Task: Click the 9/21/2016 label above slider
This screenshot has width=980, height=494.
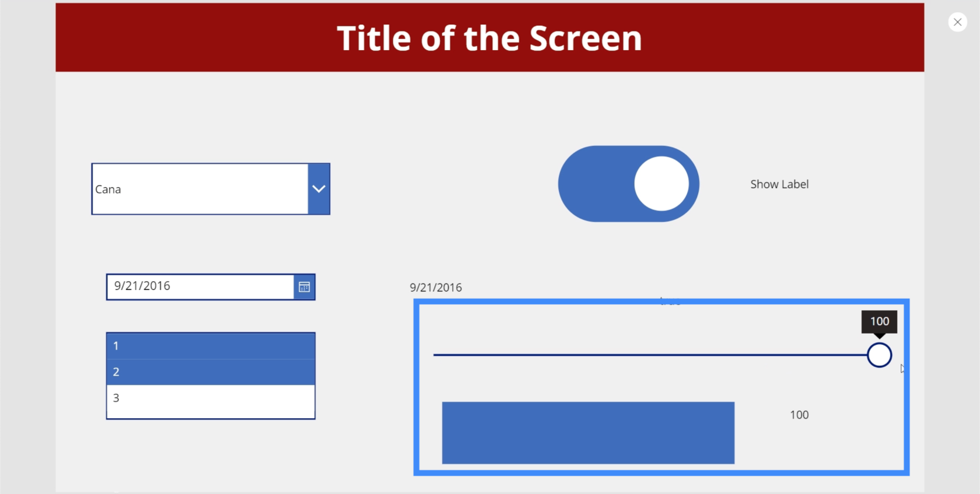Action: click(436, 288)
